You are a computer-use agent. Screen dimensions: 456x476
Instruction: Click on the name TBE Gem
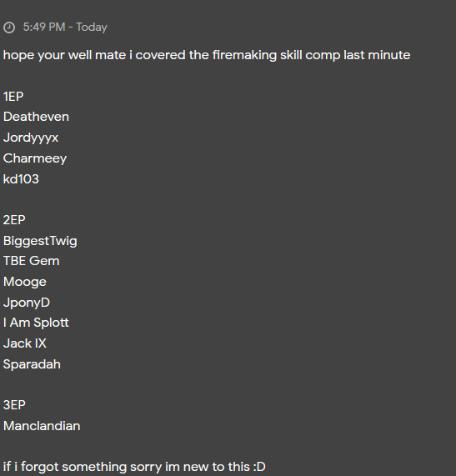tap(32, 261)
